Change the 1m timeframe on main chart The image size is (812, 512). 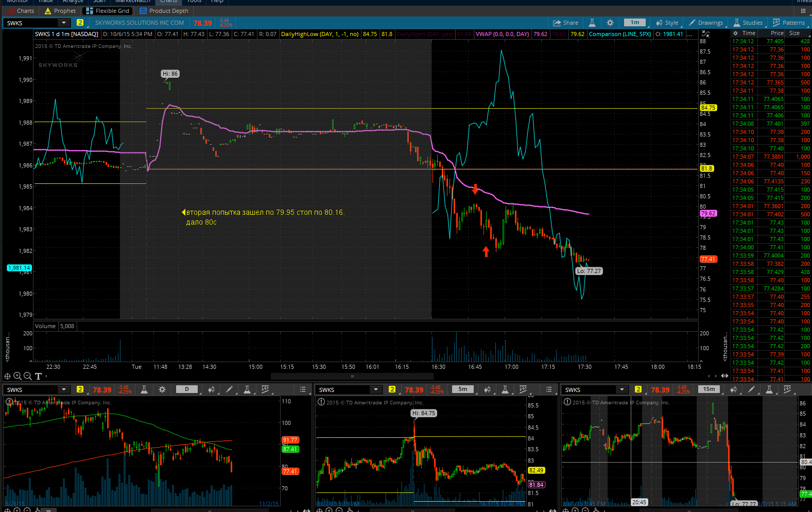click(x=635, y=23)
